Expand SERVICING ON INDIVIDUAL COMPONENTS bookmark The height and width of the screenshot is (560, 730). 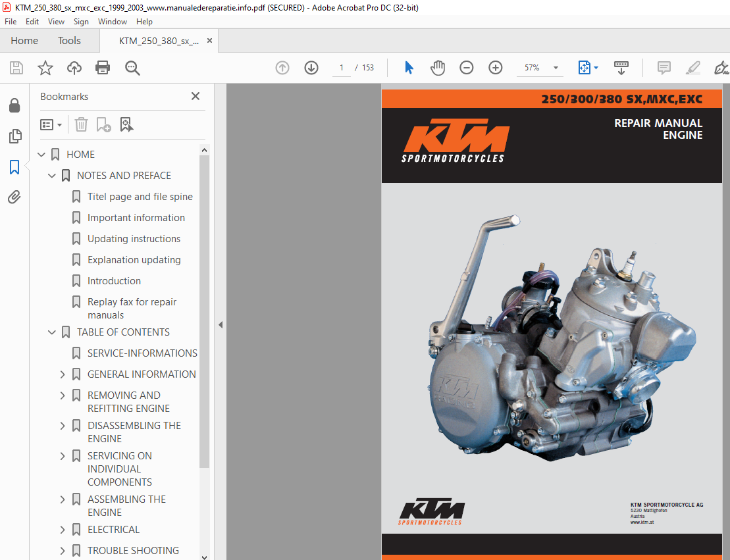[63, 456]
